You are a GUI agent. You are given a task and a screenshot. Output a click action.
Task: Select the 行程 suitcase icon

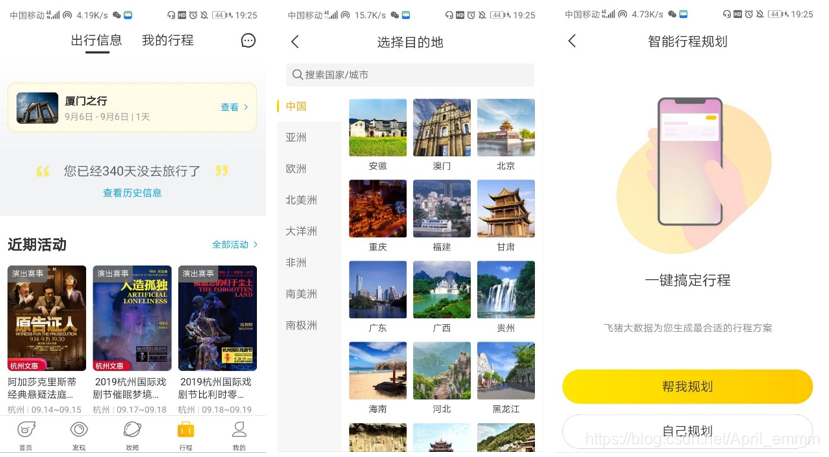pos(186,429)
